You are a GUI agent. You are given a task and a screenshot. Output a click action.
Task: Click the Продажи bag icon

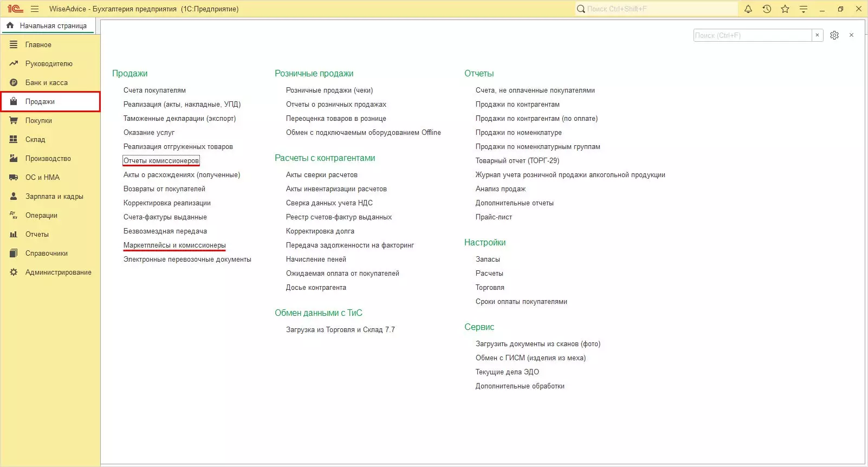point(14,101)
